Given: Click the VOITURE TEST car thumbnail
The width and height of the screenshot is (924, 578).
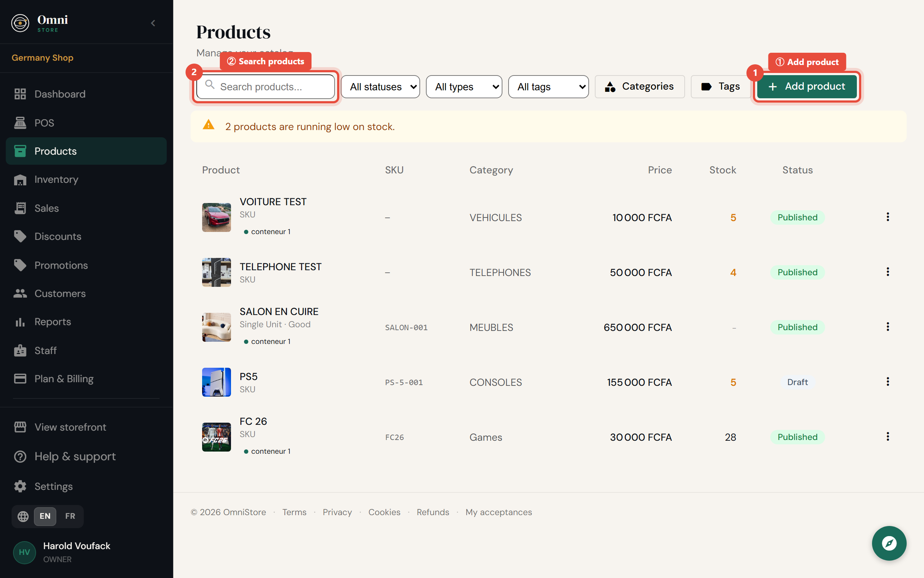Looking at the screenshot, I should tap(217, 217).
